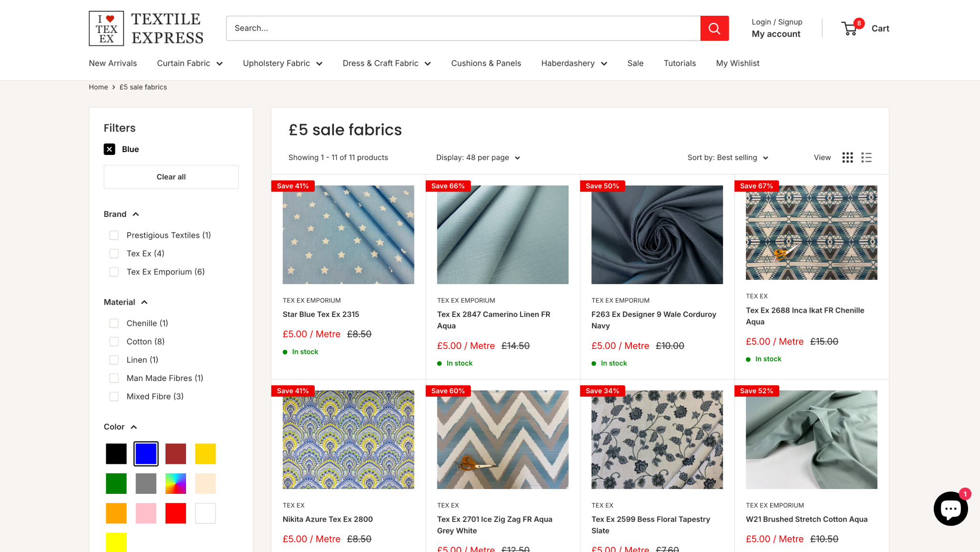Click the Nikita Azure paisley fabric thumbnail
Viewport: 980px width, 552px height.
click(x=348, y=440)
